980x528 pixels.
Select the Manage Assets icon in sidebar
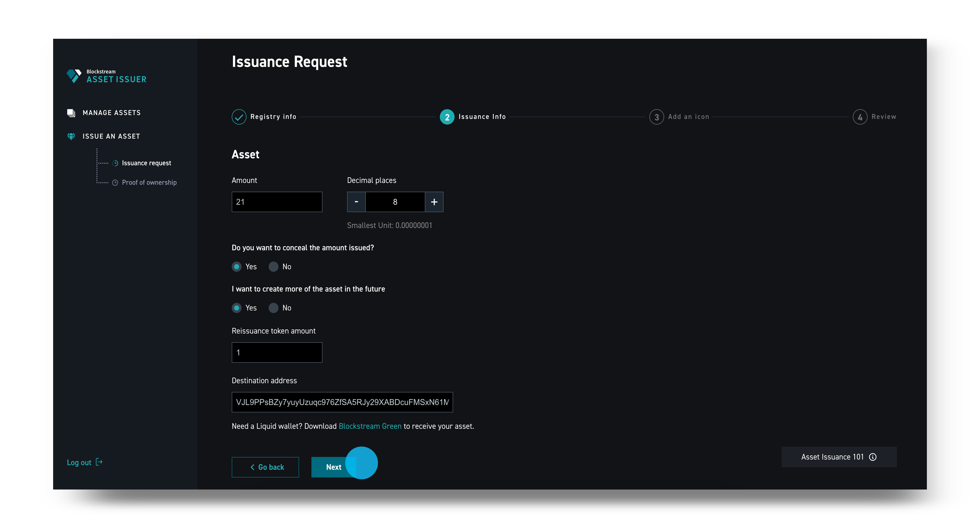[71, 112]
